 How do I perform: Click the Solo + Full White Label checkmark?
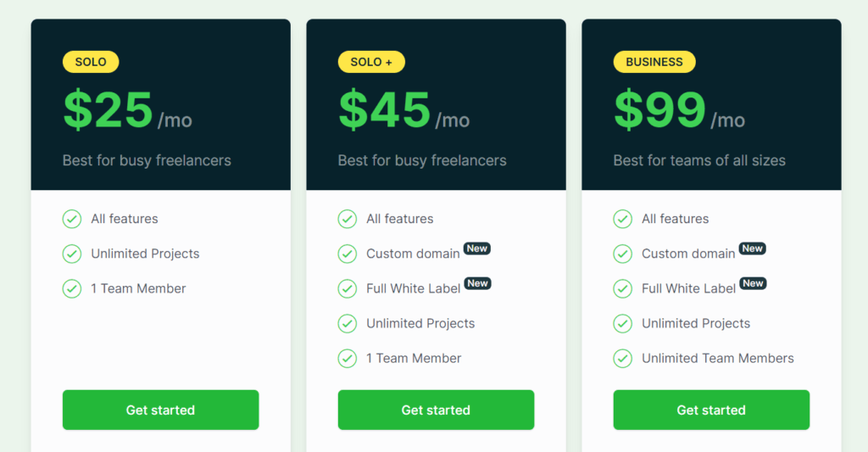pyautogui.click(x=348, y=288)
